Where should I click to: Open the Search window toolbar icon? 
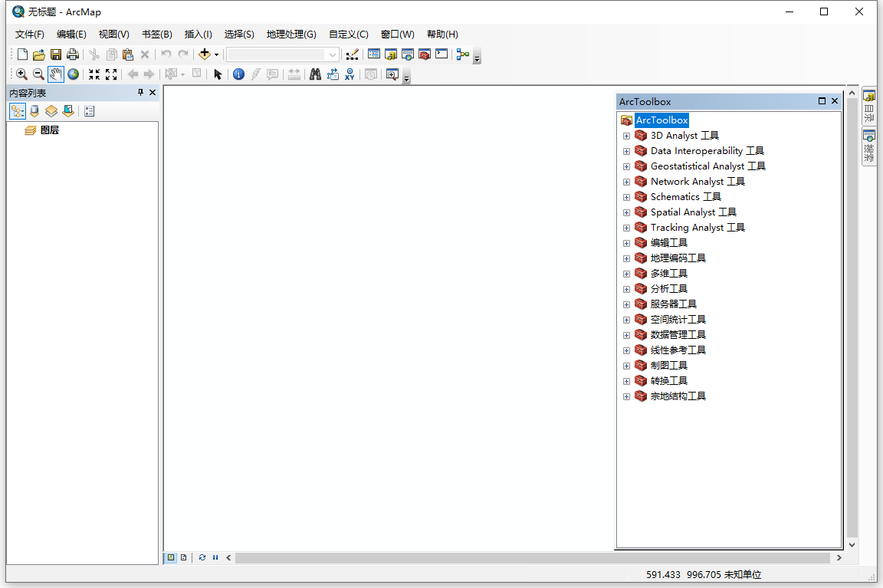click(408, 54)
